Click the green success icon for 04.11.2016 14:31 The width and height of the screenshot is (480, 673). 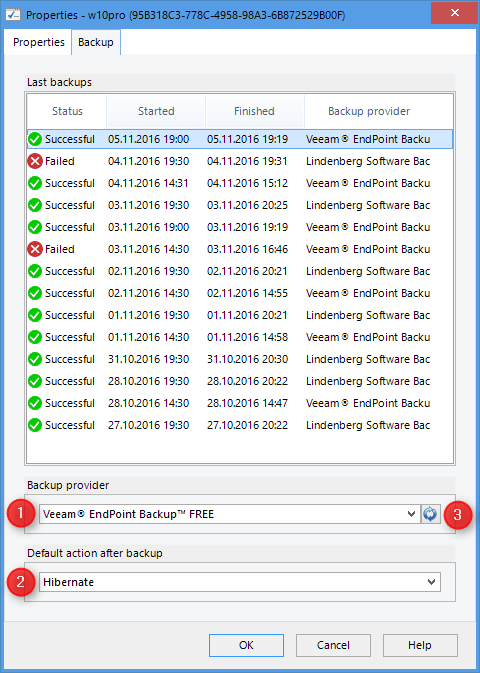[35, 183]
